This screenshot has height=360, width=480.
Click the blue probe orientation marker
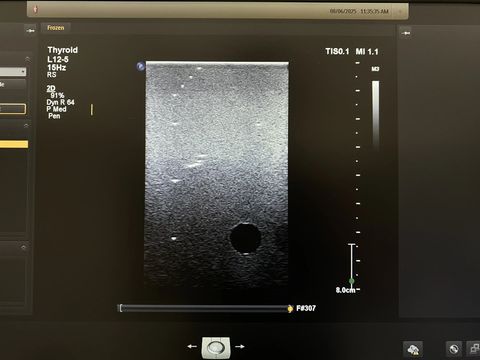141,66
